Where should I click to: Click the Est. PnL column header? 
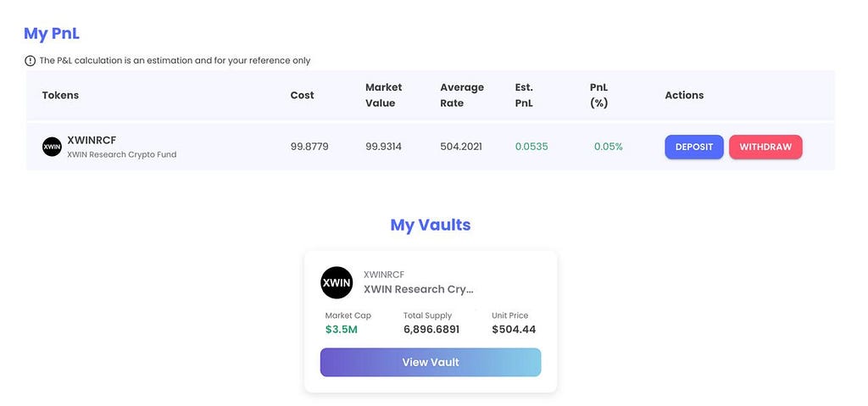pos(524,95)
